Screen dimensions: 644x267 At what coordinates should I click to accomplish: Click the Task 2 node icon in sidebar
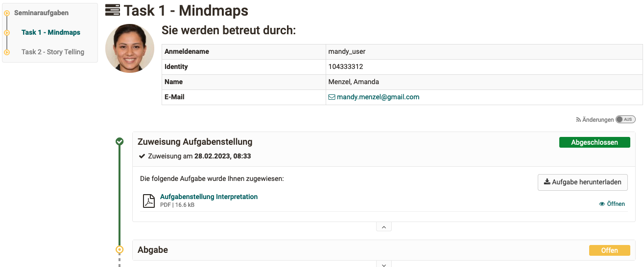pos(7,52)
